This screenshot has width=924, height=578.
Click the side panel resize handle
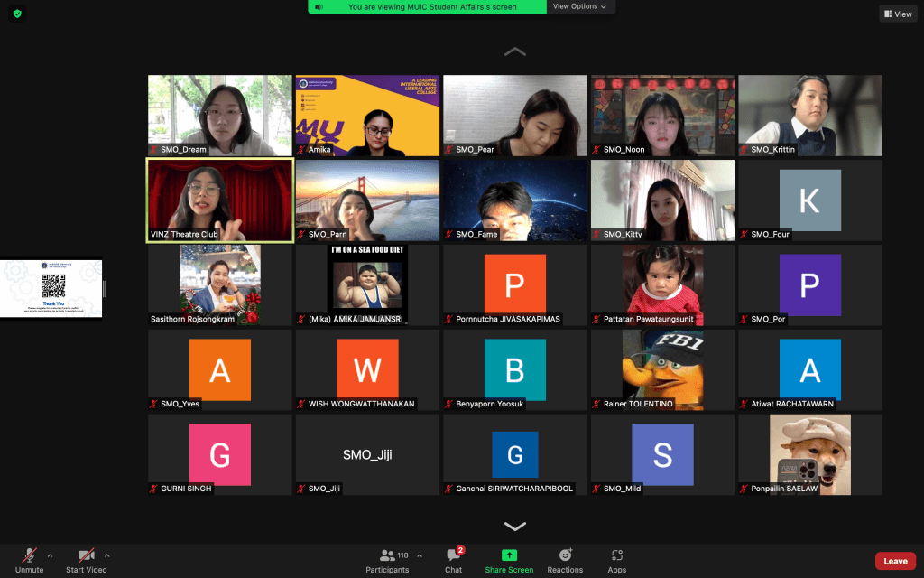[x=105, y=289]
